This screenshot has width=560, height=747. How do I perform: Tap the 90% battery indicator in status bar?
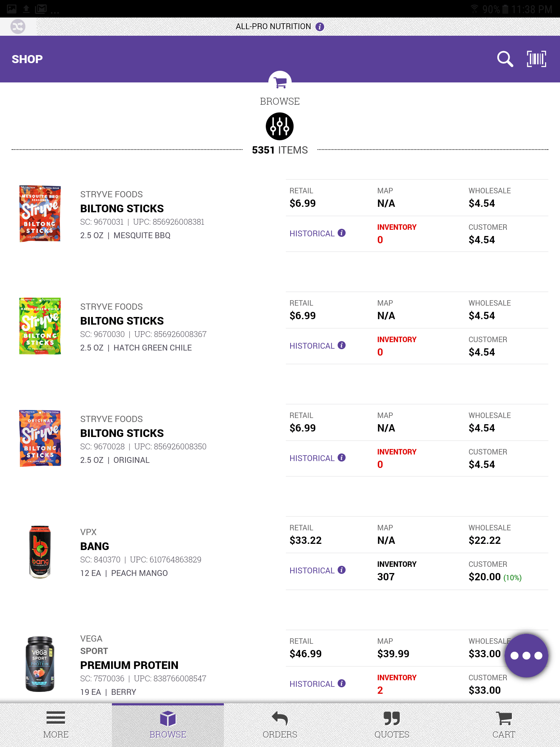(x=490, y=9)
